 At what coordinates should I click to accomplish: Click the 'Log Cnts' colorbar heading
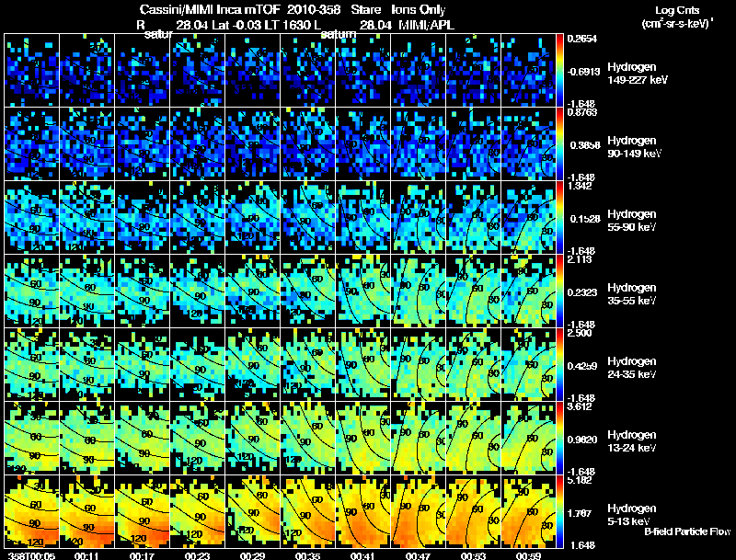676,10
